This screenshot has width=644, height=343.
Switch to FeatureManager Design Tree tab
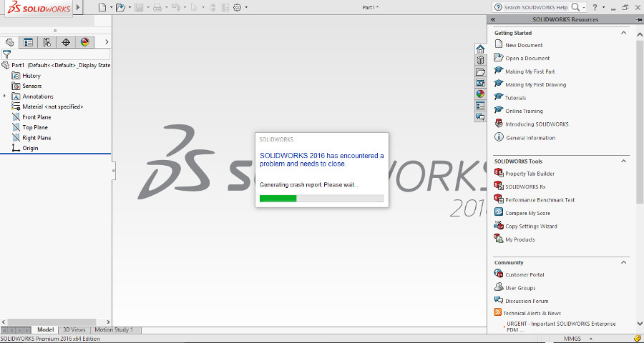click(x=9, y=42)
